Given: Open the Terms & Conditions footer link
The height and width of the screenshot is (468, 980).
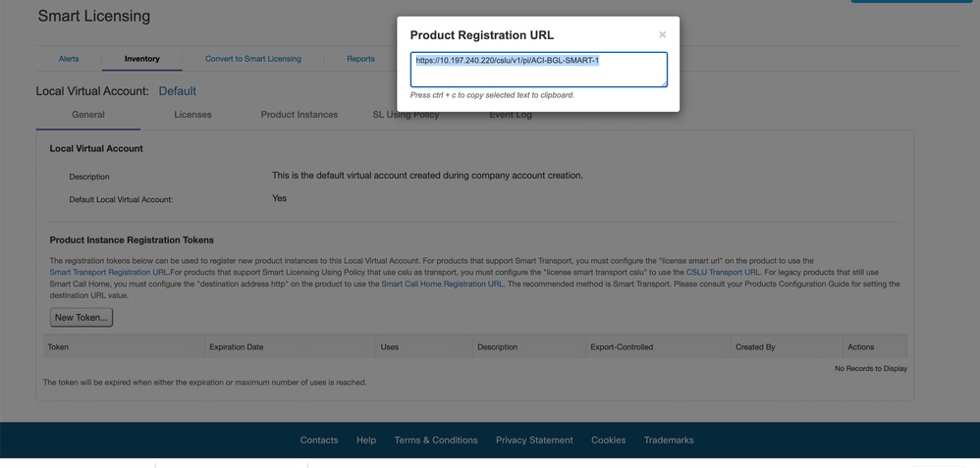Looking at the screenshot, I should pyautogui.click(x=436, y=440).
